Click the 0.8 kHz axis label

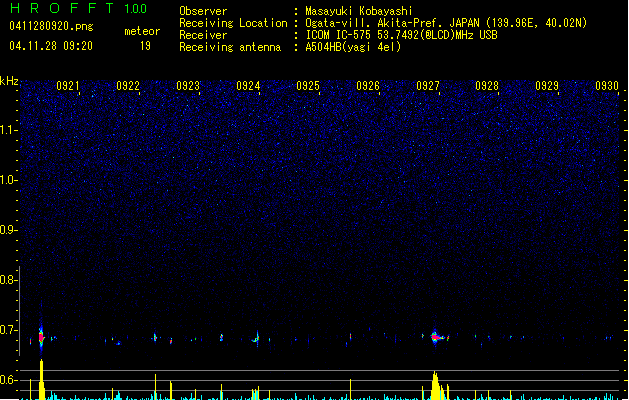8,280
